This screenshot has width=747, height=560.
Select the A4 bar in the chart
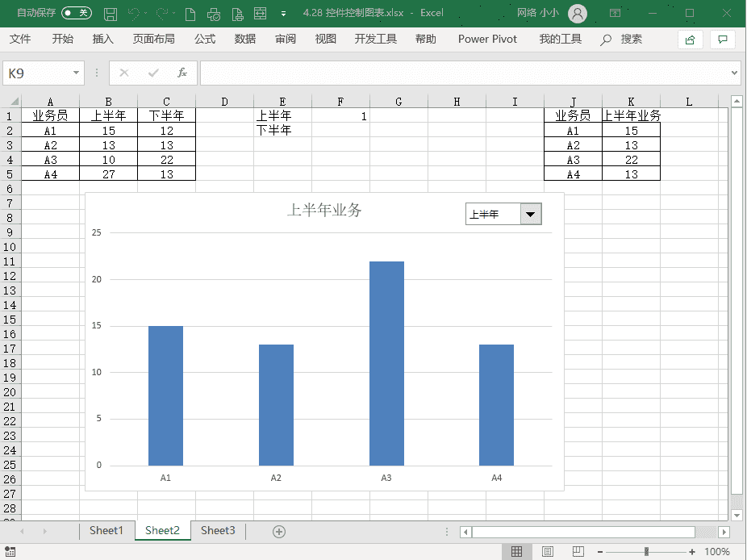tap(496, 404)
